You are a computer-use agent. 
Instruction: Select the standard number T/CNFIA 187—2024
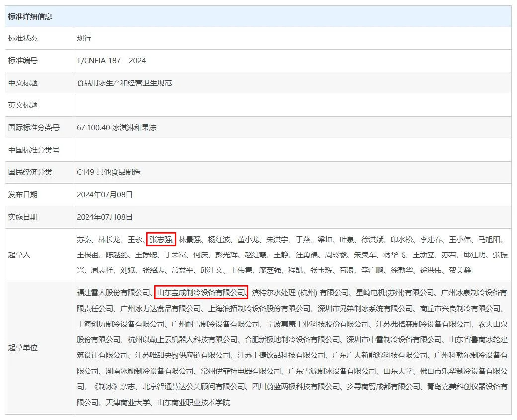click(111, 61)
